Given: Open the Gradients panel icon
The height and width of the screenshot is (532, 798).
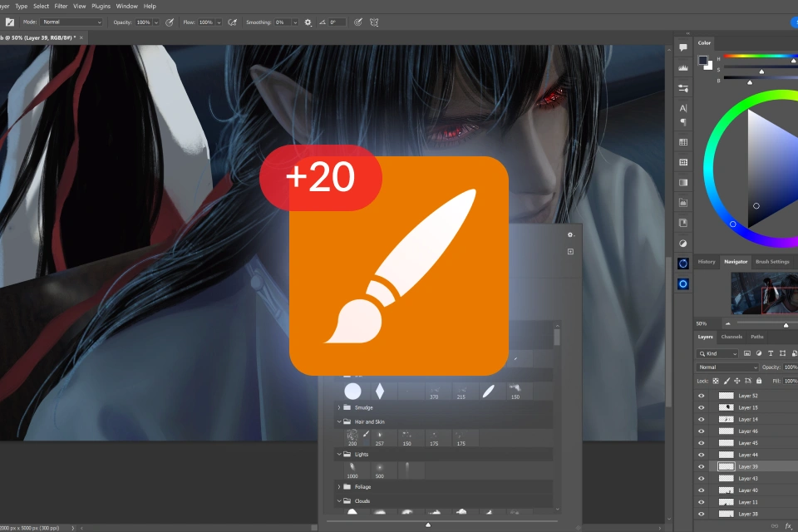Looking at the screenshot, I should (x=683, y=182).
